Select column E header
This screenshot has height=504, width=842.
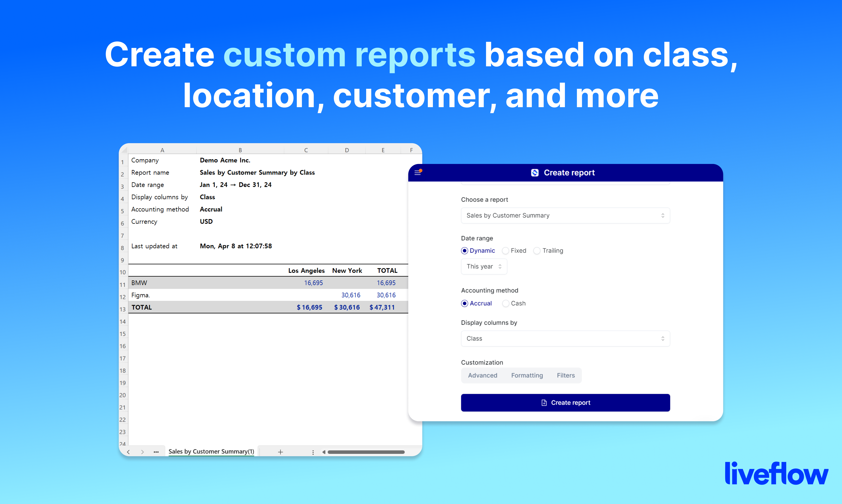click(x=383, y=150)
